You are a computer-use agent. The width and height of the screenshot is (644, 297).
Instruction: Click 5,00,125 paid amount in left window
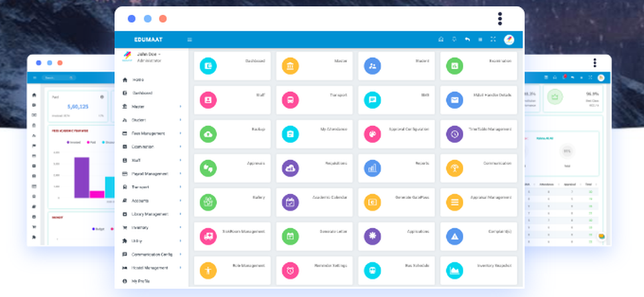78,106
